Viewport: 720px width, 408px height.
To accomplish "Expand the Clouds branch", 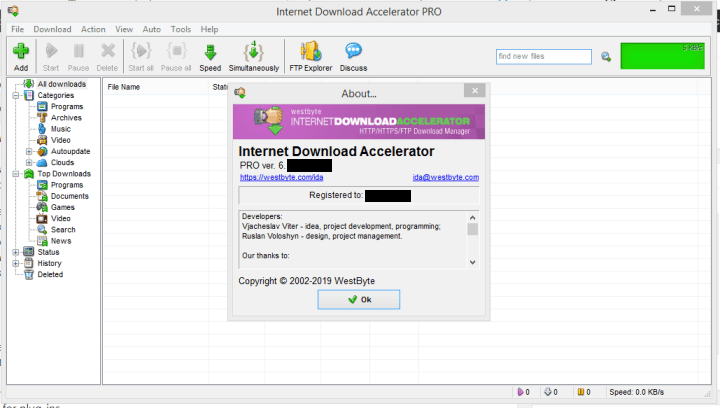I will [29, 162].
